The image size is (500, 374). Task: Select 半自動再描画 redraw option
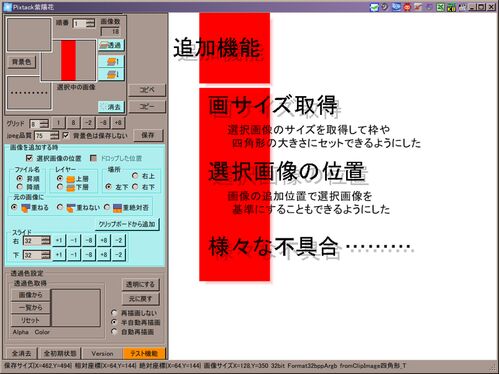point(114,322)
